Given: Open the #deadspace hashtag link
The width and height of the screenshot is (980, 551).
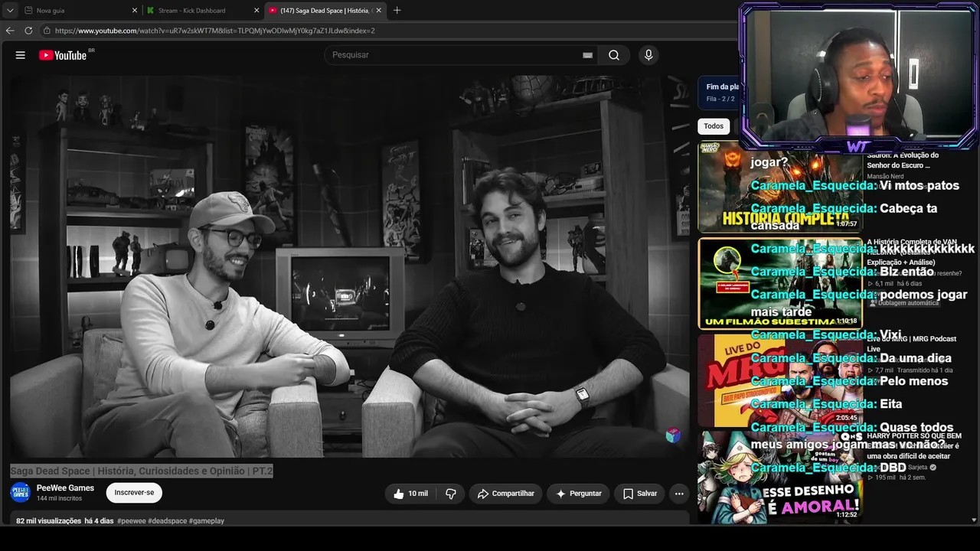Looking at the screenshot, I should pyautogui.click(x=167, y=521).
